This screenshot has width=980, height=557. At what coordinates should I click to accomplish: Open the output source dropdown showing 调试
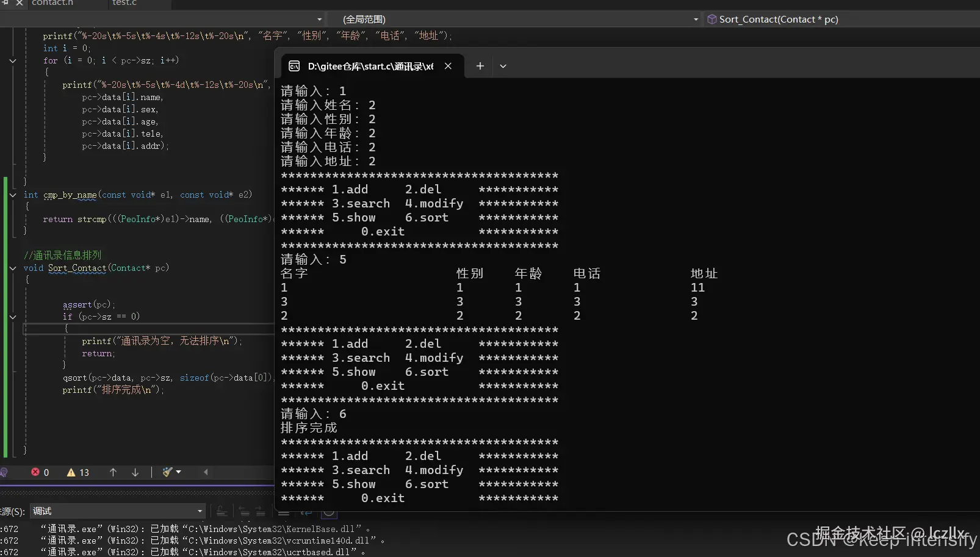pos(118,511)
